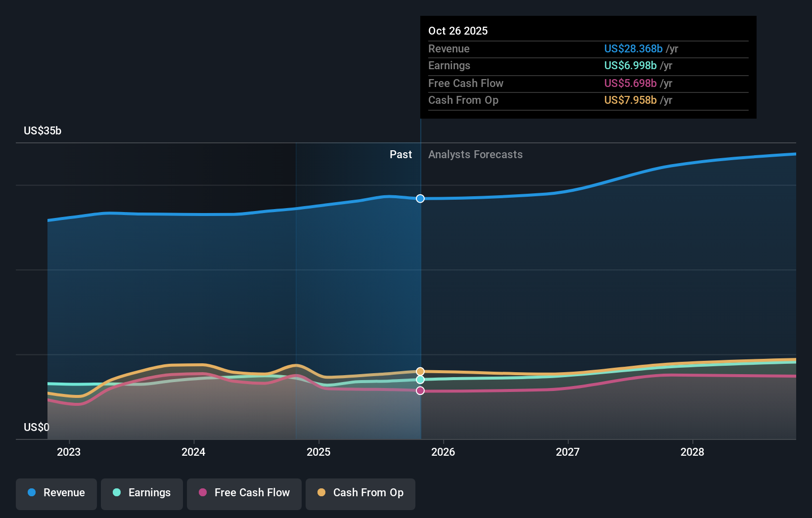Click the 2024 year label on the x-axis
This screenshot has height=518, width=812.
click(x=193, y=451)
